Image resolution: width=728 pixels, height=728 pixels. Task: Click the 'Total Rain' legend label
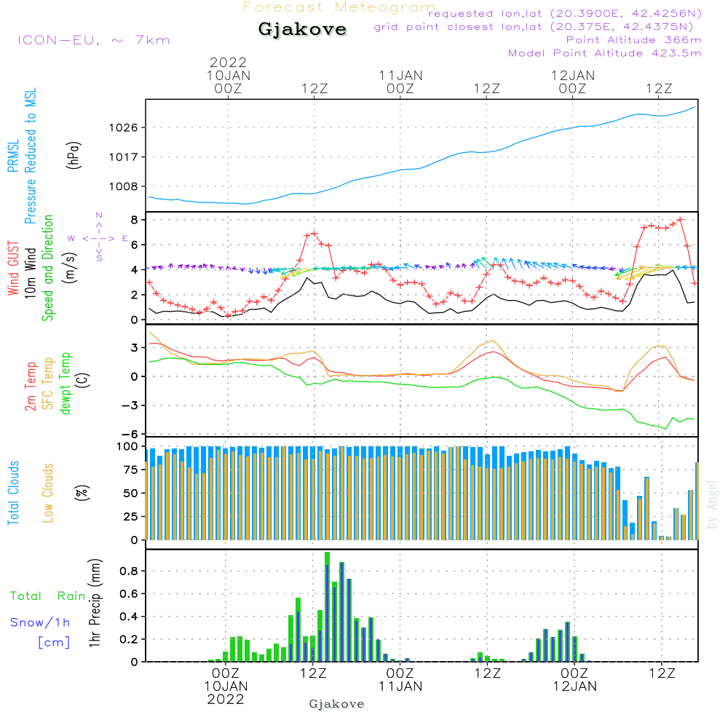(x=48, y=596)
